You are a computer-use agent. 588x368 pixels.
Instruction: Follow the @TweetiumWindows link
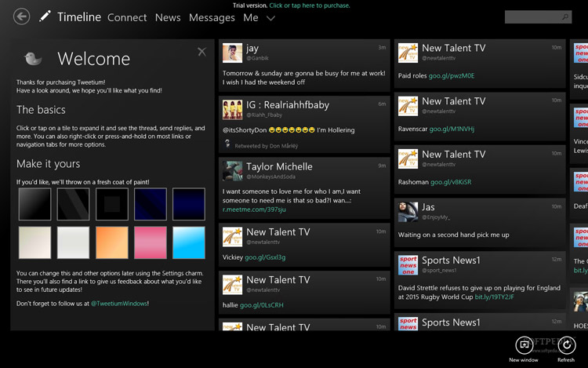point(119,304)
